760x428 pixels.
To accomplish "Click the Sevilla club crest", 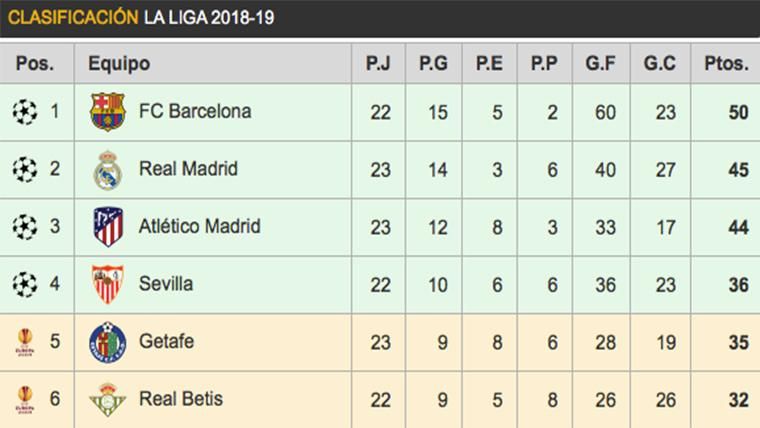I will pos(106,285).
